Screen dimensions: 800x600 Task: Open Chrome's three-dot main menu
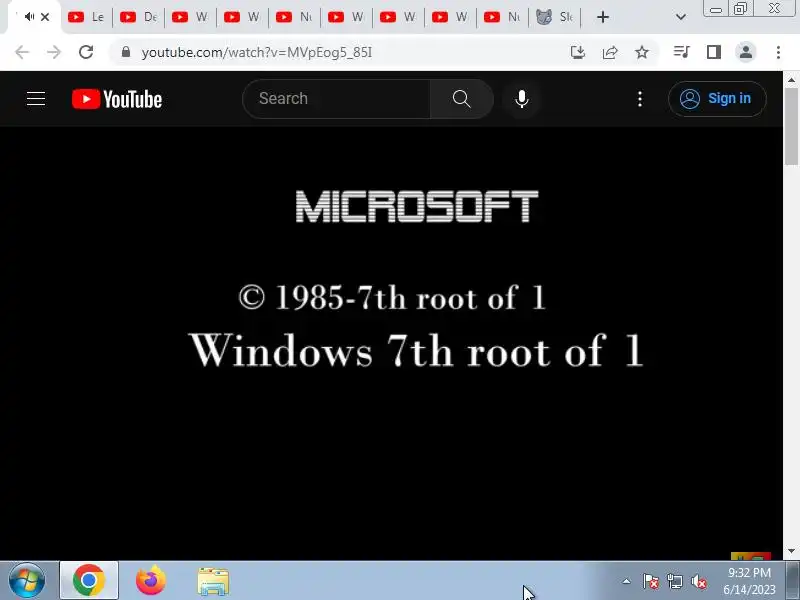(x=778, y=52)
